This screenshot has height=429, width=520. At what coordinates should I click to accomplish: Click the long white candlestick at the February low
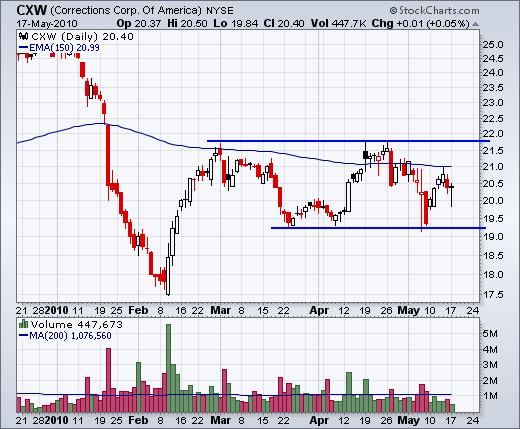168,276
